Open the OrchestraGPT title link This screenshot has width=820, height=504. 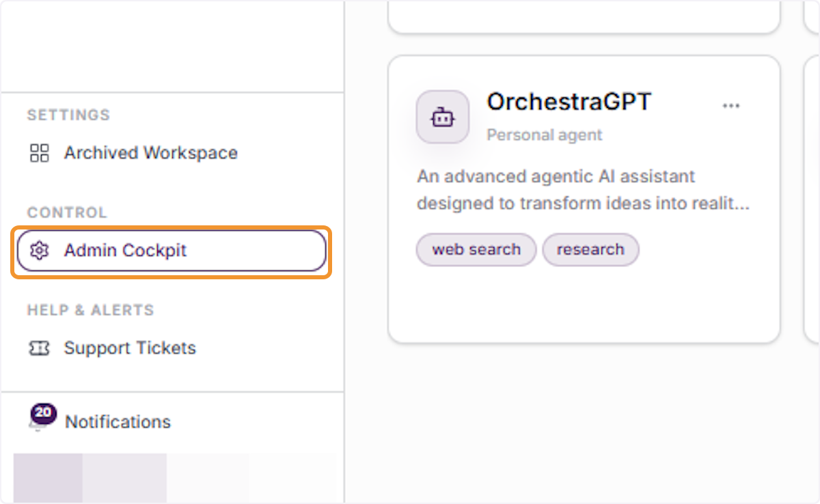pyautogui.click(x=569, y=102)
